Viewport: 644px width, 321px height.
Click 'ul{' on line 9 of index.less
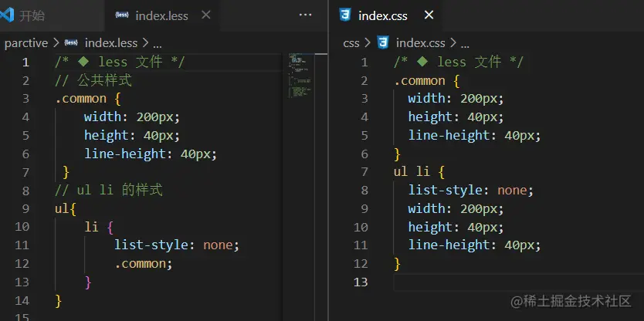tap(66, 209)
